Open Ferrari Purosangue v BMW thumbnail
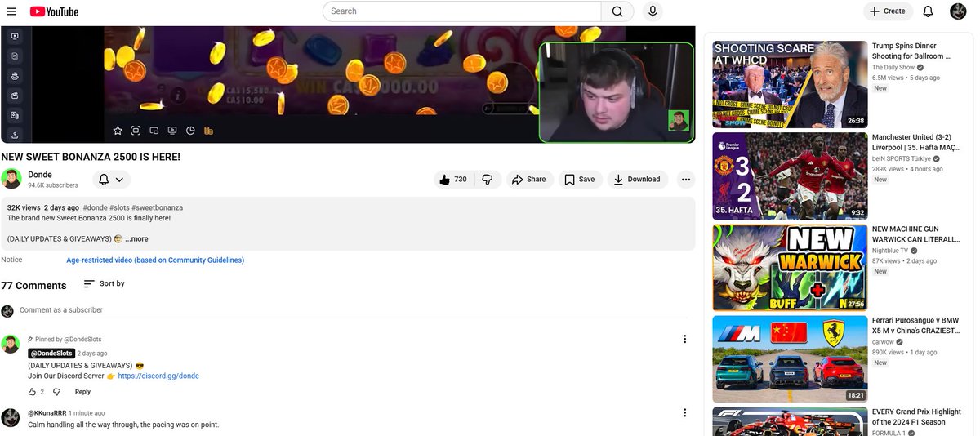This screenshot has width=980, height=436. [x=790, y=359]
